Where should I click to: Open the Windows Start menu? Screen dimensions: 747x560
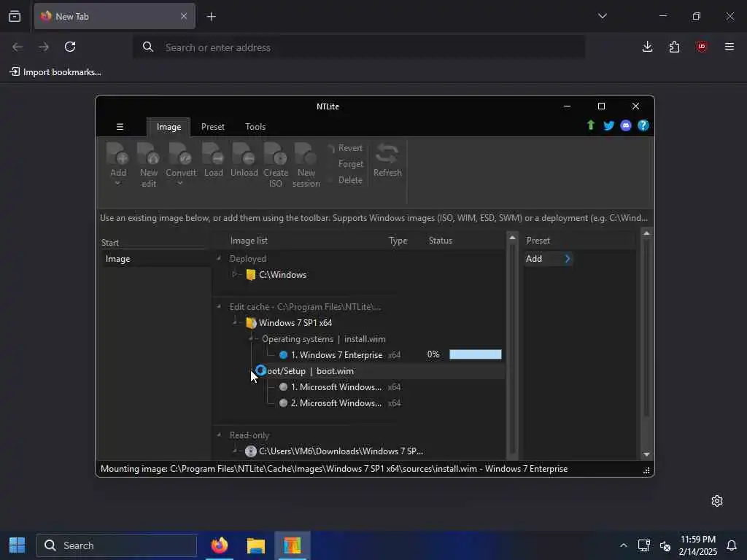pos(18,545)
